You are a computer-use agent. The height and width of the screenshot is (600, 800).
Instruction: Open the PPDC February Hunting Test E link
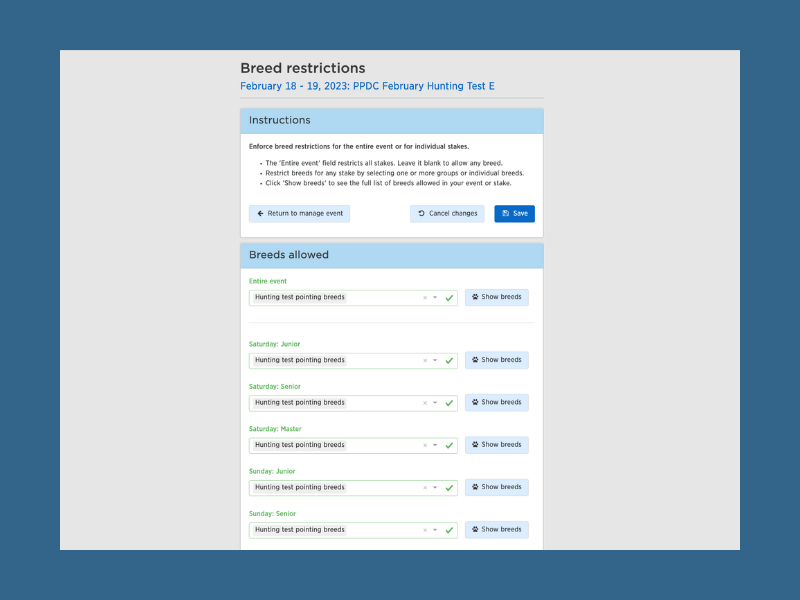point(367,87)
